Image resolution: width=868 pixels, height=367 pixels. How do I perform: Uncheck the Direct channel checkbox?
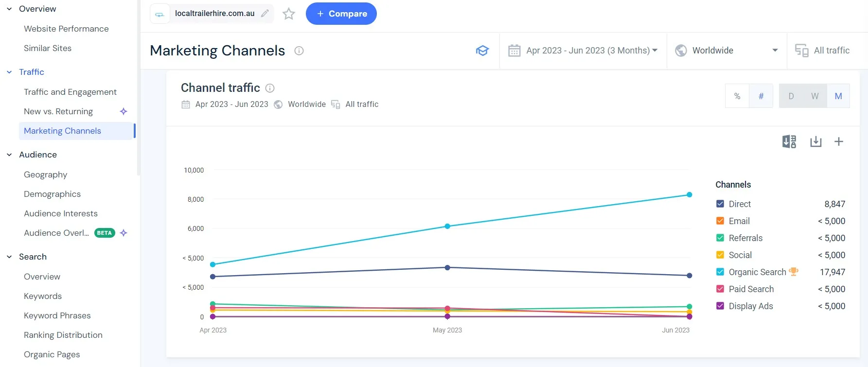(x=720, y=204)
